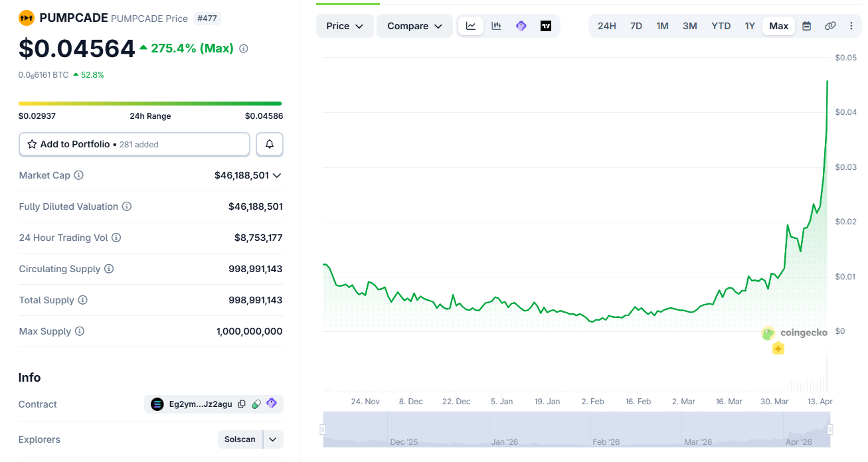Switch to the 24H price view
This screenshot has width=868, height=462.
point(606,25)
